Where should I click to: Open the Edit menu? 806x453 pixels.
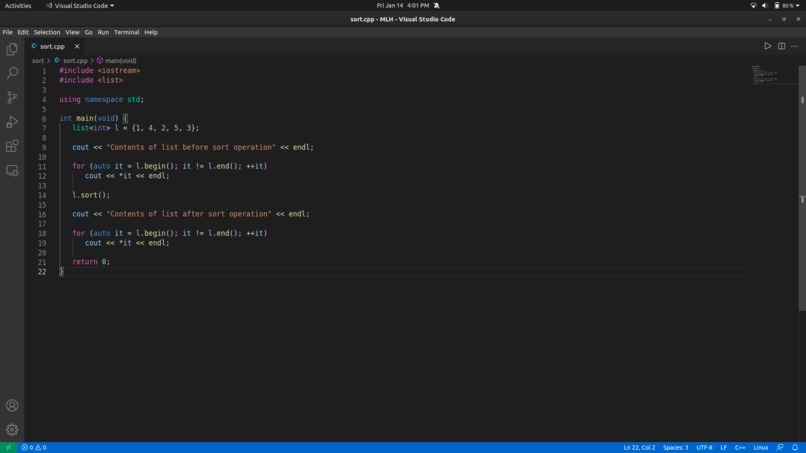coord(23,32)
